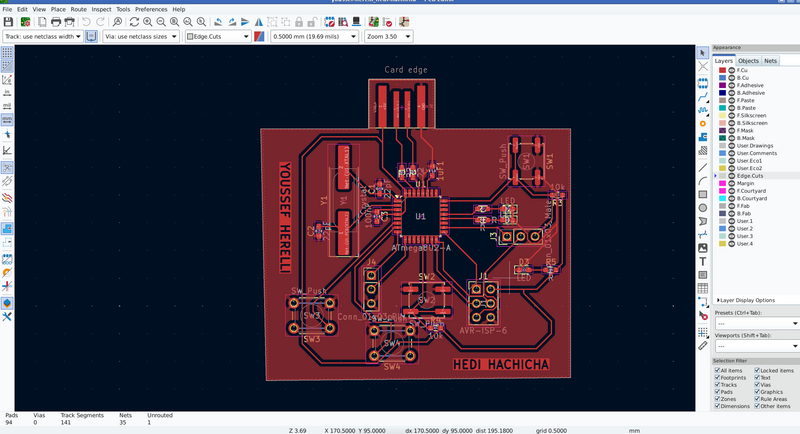This screenshot has width=800, height=434.
Task: Expand Layer Display Options
Action: [745, 300]
